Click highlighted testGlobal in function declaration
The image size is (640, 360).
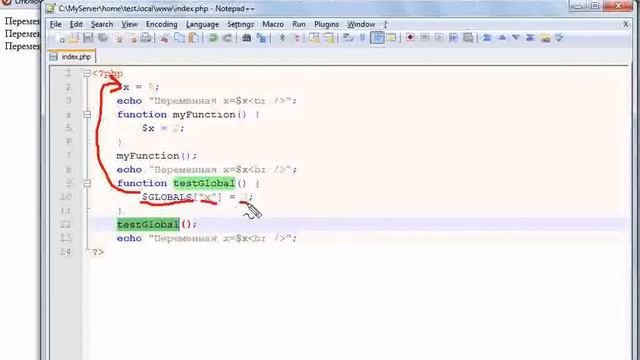coord(204,183)
